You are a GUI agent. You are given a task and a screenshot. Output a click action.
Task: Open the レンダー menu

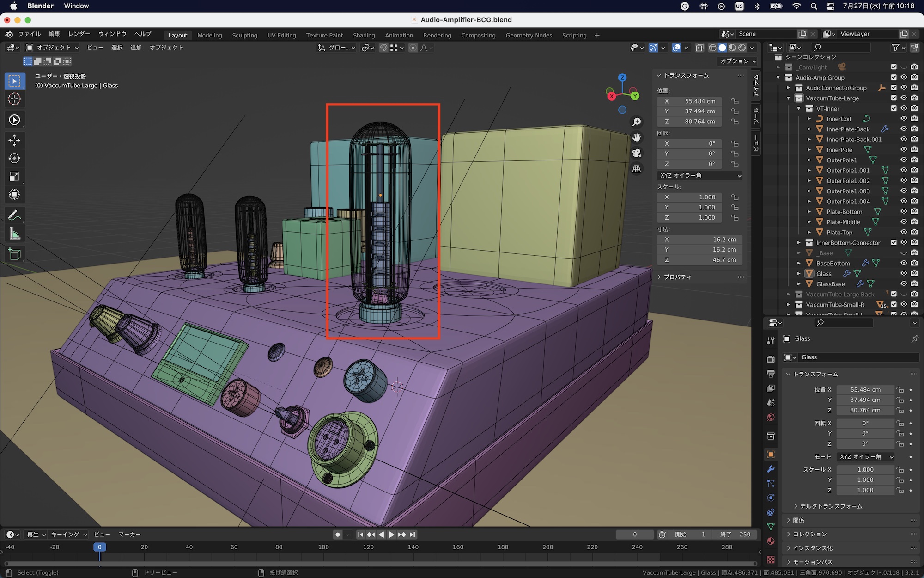click(79, 34)
